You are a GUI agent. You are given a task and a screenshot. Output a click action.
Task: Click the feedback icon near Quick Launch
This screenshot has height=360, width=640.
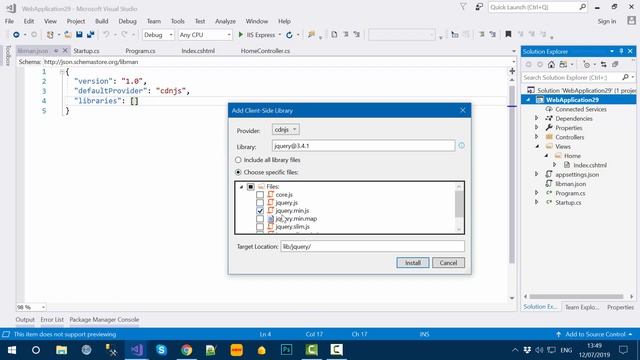[x=479, y=7]
